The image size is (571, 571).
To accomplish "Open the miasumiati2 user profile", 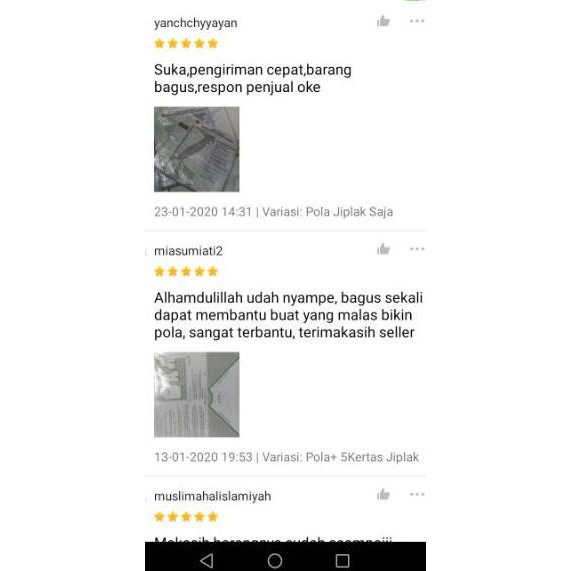I will 188,251.
